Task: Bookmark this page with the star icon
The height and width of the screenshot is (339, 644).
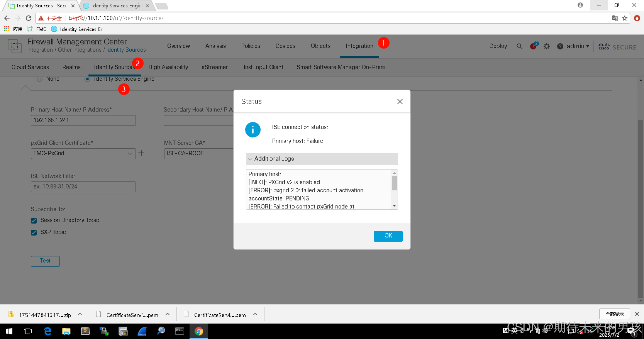Action: pos(625,18)
